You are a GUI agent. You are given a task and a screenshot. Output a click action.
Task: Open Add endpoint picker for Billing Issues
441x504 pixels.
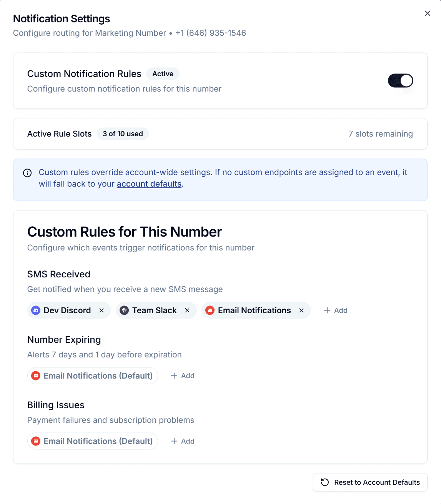(x=183, y=441)
